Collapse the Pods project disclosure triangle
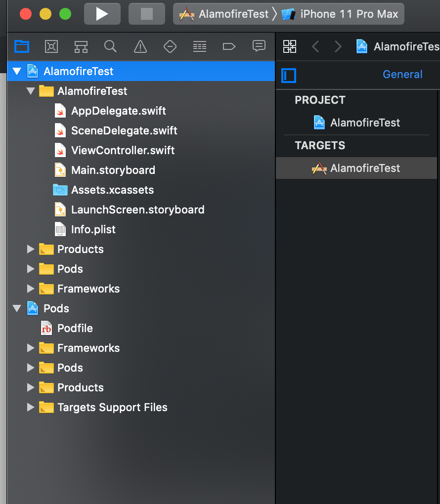This screenshot has height=504, width=440. (17, 308)
